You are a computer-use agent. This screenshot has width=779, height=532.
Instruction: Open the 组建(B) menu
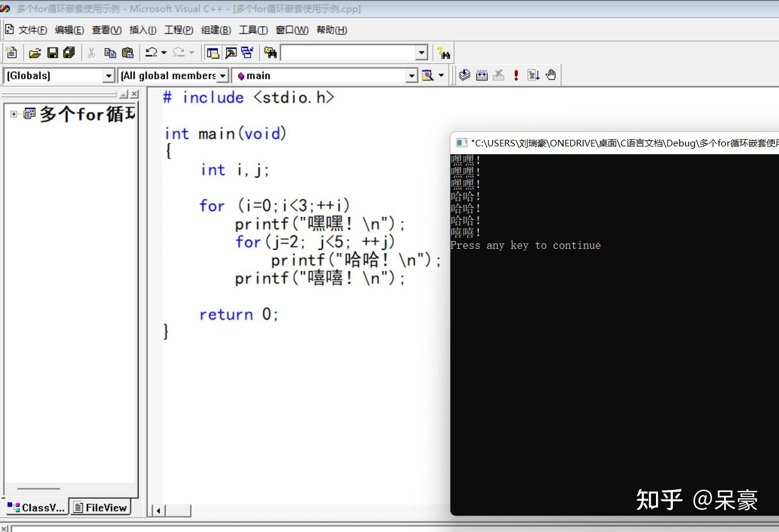(x=216, y=30)
